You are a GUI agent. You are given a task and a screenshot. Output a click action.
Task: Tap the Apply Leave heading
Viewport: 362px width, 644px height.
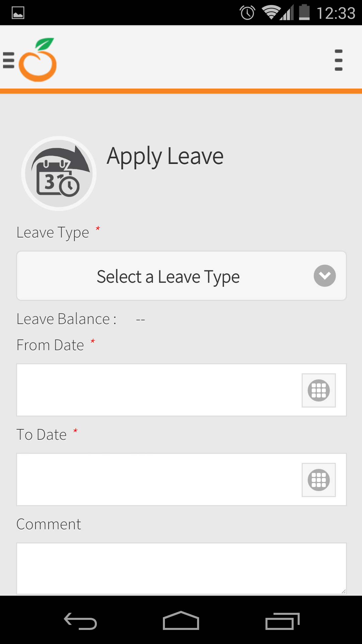click(x=165, y=156)
